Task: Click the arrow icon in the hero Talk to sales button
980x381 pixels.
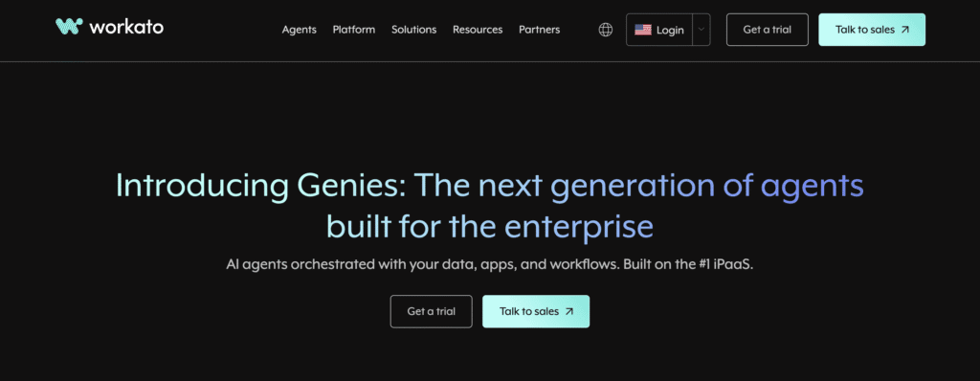Action: (568, 311)
